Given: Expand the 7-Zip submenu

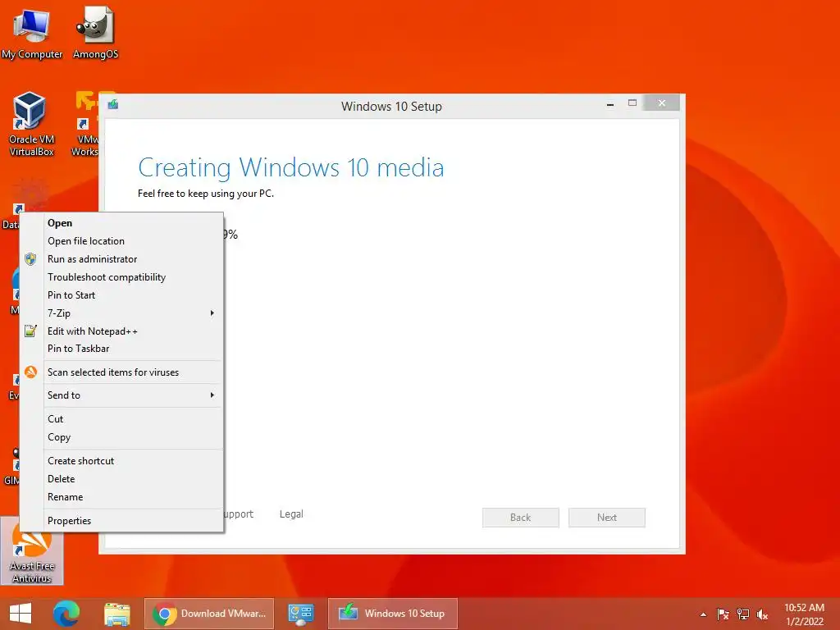Looking at the screenshot, I should 121,313.
